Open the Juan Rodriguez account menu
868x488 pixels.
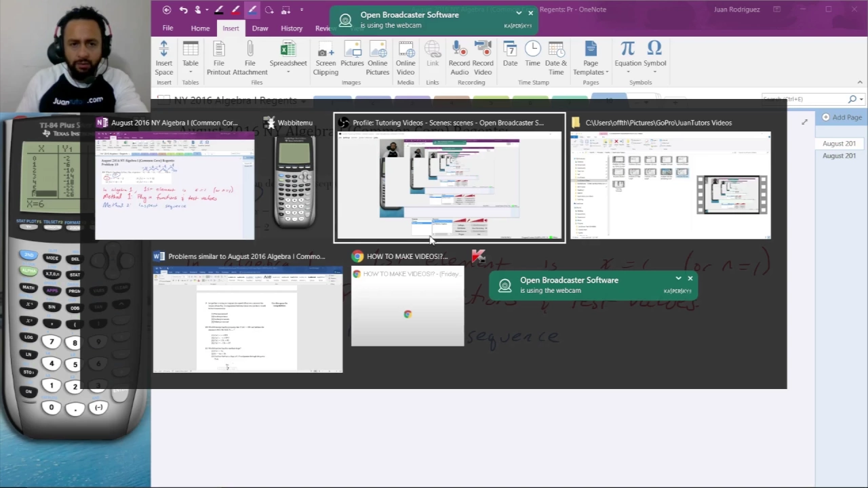[x=737, y=9]
